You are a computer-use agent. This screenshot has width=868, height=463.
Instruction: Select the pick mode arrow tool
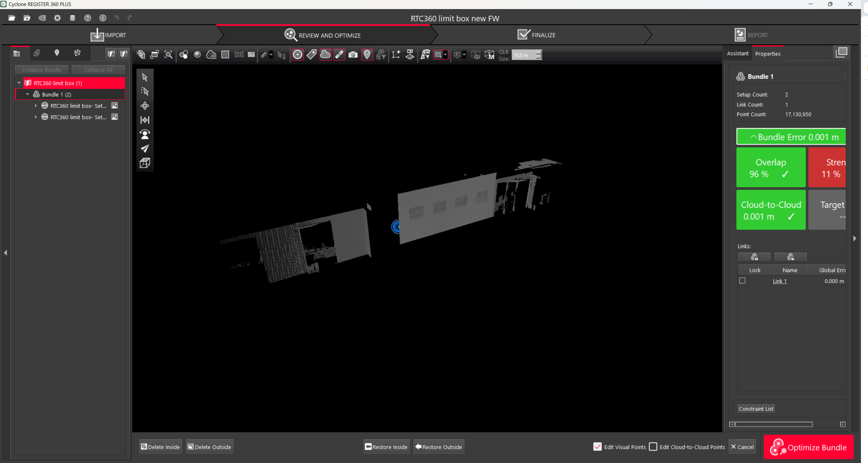click(x=145, y=77)
